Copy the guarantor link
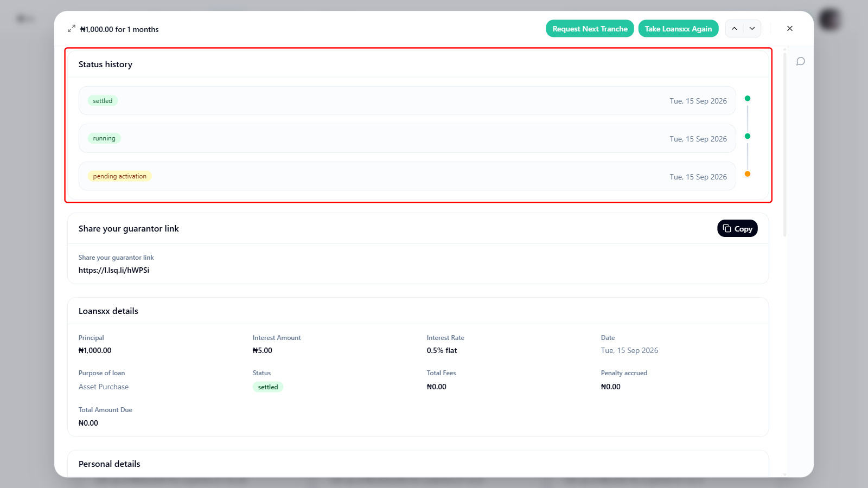This screenshot has height=488, width=868. click(737, 228)
